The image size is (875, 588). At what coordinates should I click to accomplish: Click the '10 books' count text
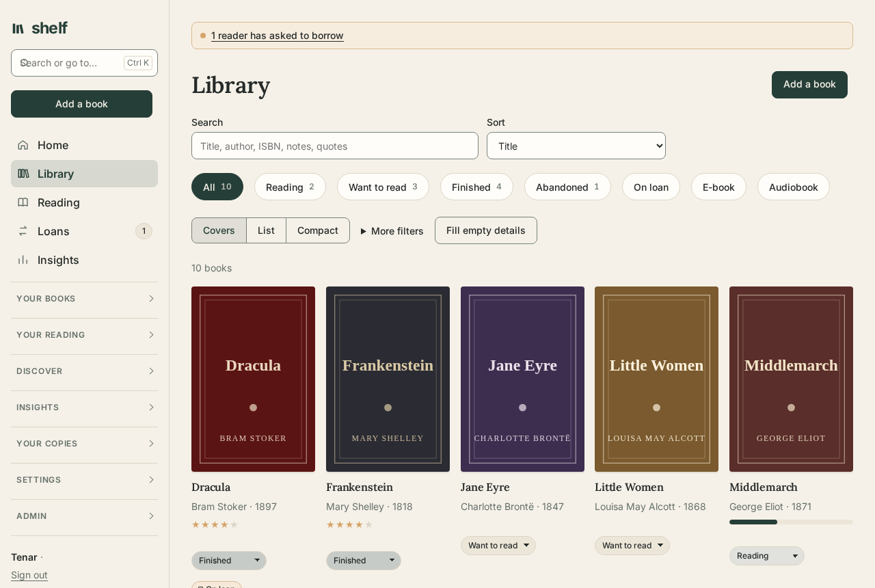(x=211, y=268)
